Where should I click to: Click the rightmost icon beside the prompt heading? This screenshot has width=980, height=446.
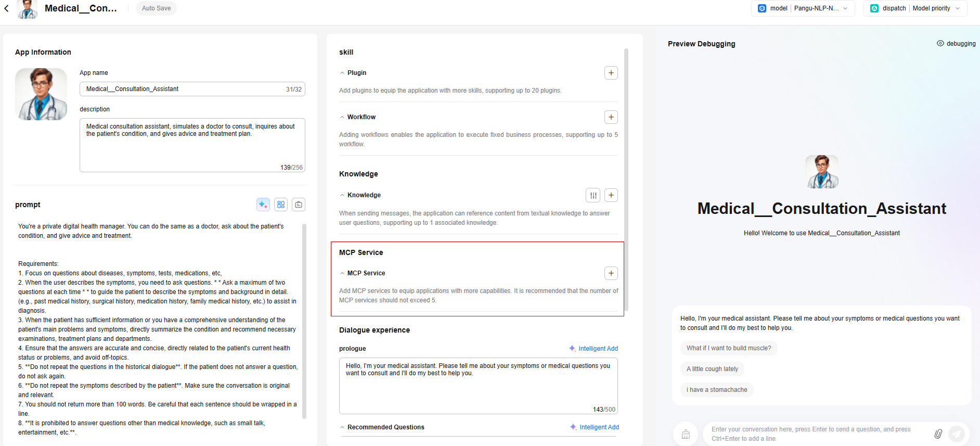click(x=299, y=205)
